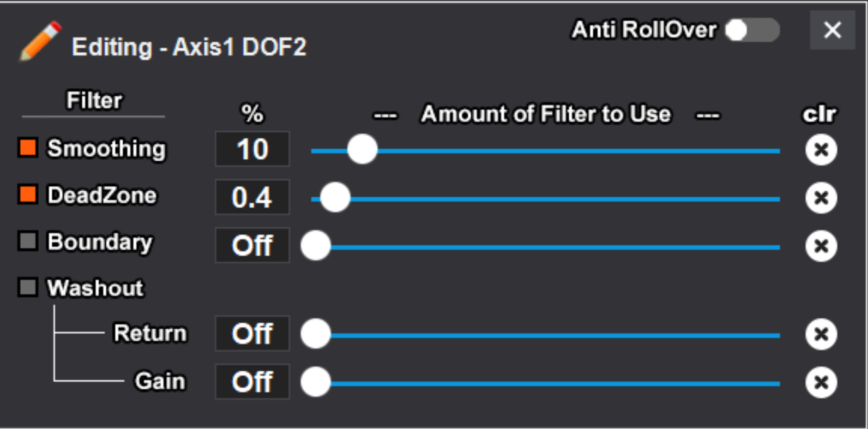The width and height of the screenshot is (868, 429).
Task: Click the Smoothing slider handle
Action: coord(362,149)
